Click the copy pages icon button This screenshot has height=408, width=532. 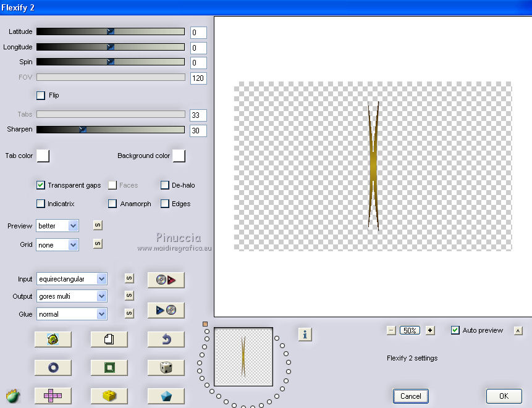tap(109, 339)
